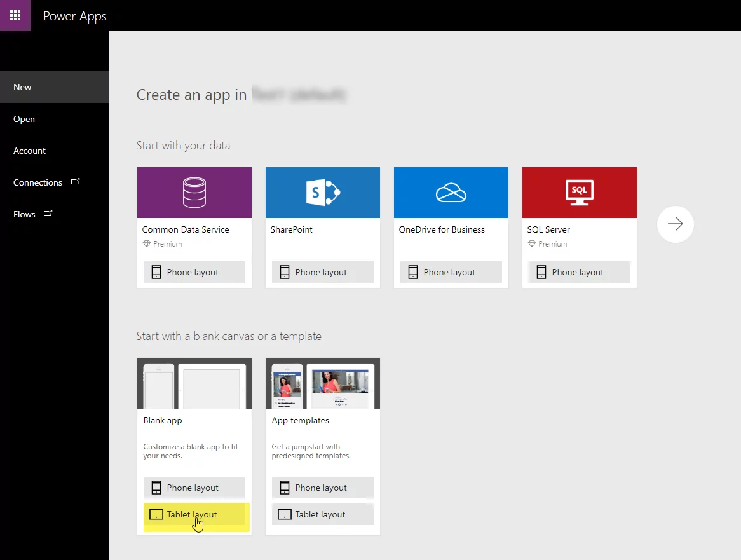The width and height of the screenshot is (741, 560).
Task: Click the Premium diamond icon under SQL Server
Action: [532, 244]
